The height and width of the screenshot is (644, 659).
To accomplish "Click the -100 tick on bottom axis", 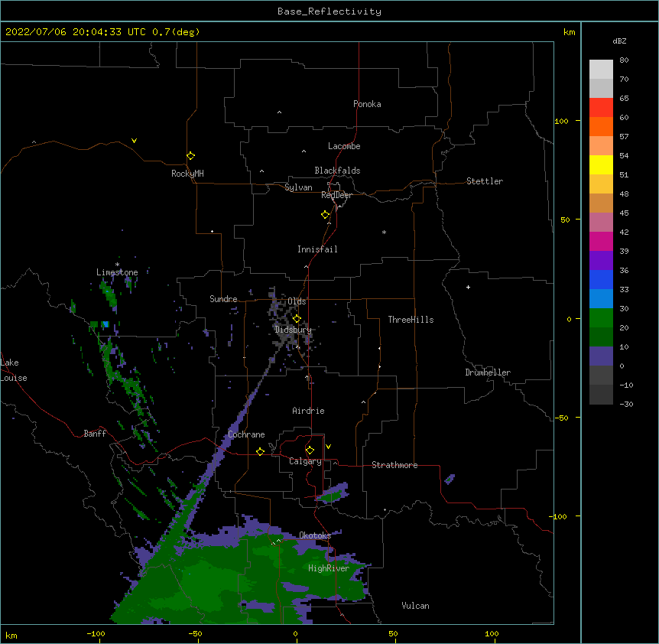I will pyautogui.click(x=96, y=633).
